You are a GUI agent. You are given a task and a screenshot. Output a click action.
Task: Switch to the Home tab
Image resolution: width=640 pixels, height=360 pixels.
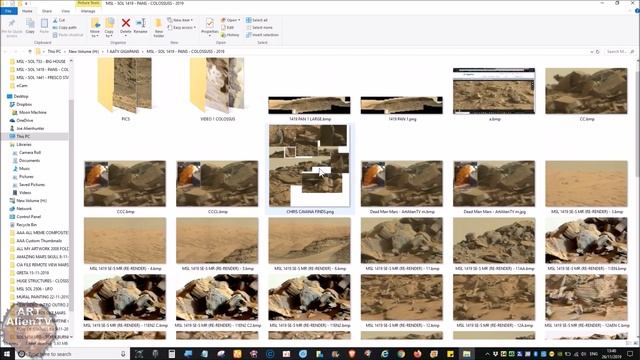[x=27, y=11]
